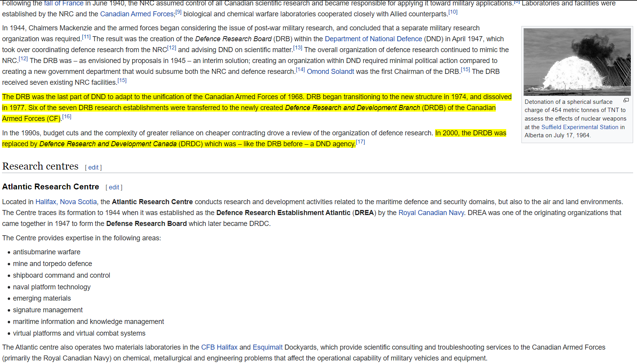The width and height of the screenshot is (637, 364).
Task: Click the image caption 'Detonation of a spherical surface'
Action: [x=569, y=102]
